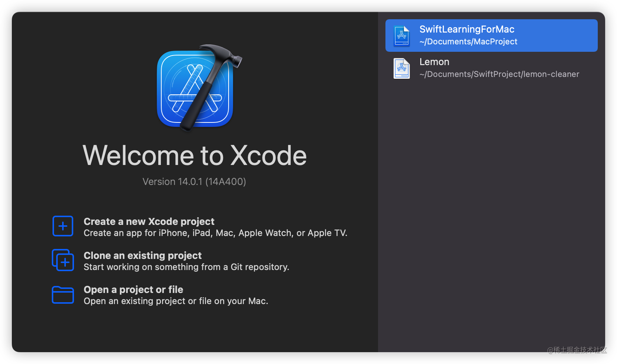Click the Lemon project file icon
This screenshot has width=617, height=364.
click(402, 68)
